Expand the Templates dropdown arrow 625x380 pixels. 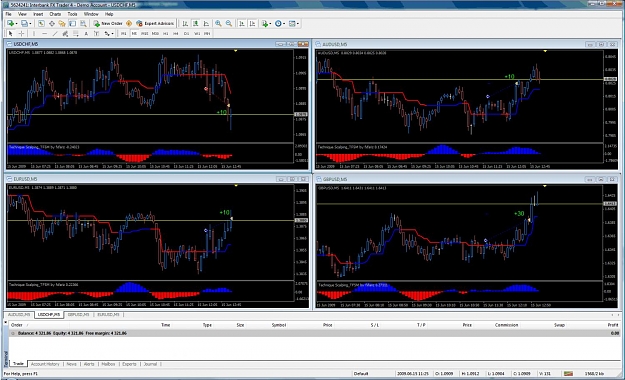298,24
